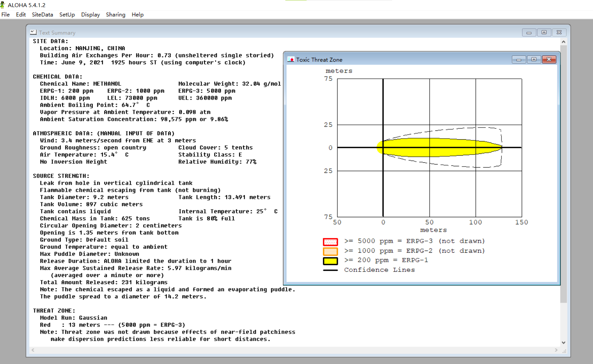
Task: Open the Display menu
Action: (90, 15)
